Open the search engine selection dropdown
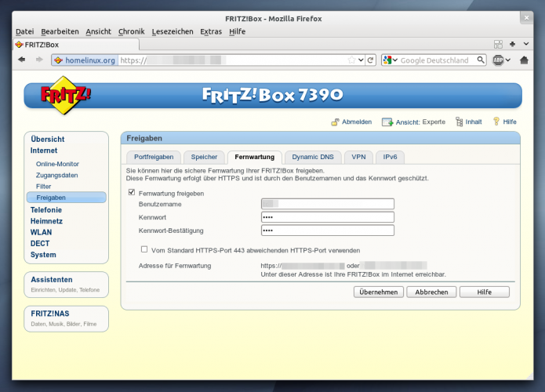The image size is (545, 392). pyautogui.click(x=395, y=60)
